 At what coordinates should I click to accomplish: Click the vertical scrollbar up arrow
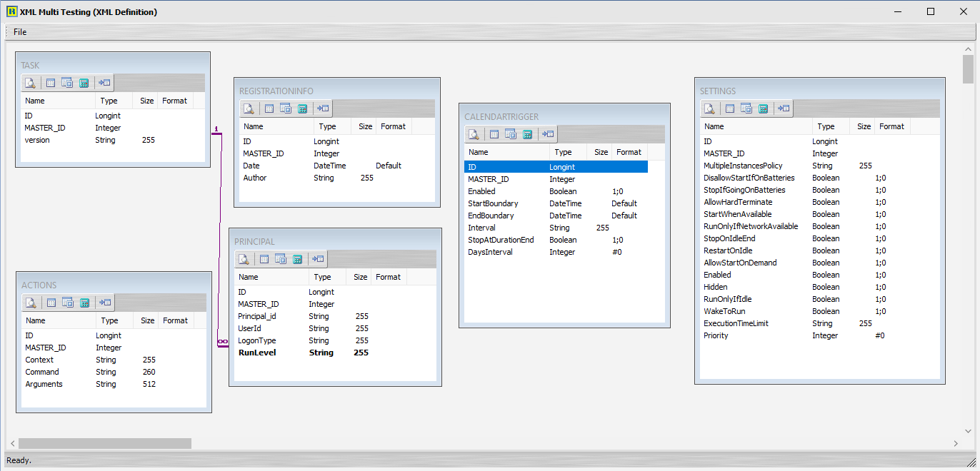969,48
